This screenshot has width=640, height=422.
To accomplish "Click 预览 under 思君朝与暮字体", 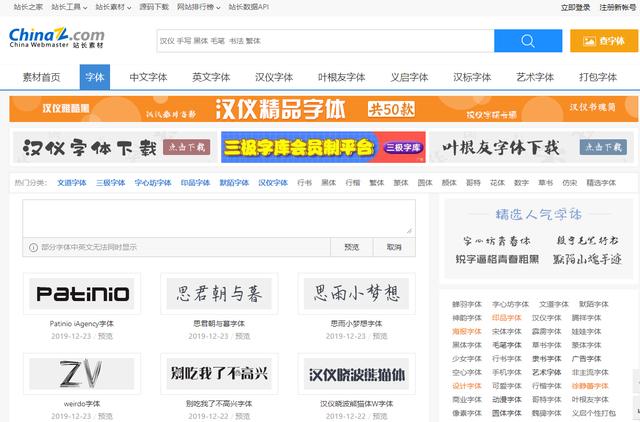I will click(242, 336).
